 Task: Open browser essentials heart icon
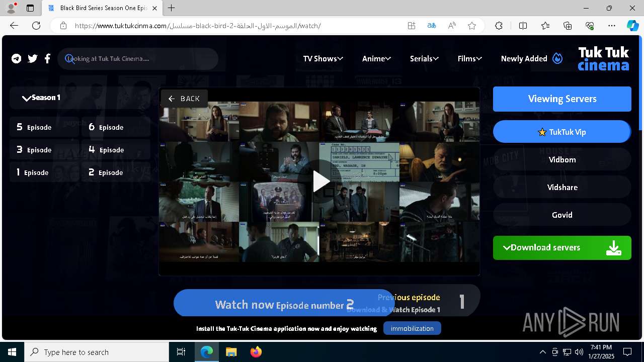pos(590,26)
